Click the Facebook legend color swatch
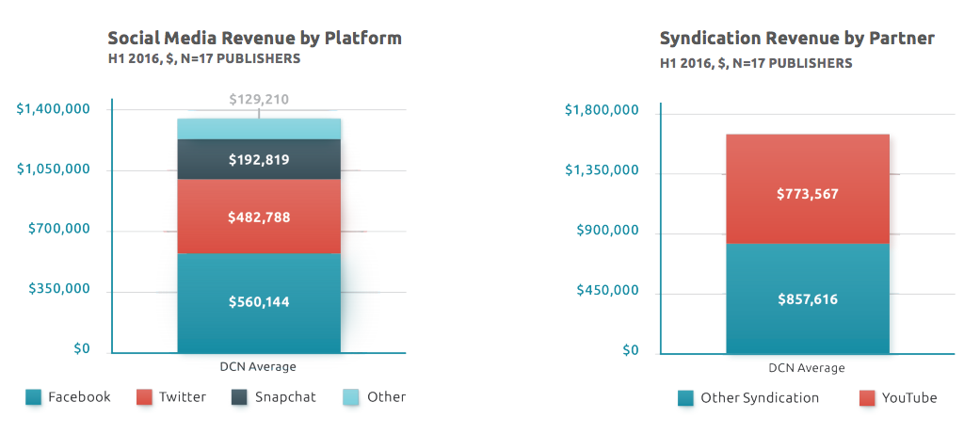The height and width of the screenshot is (434, 980). click(34, 397)
